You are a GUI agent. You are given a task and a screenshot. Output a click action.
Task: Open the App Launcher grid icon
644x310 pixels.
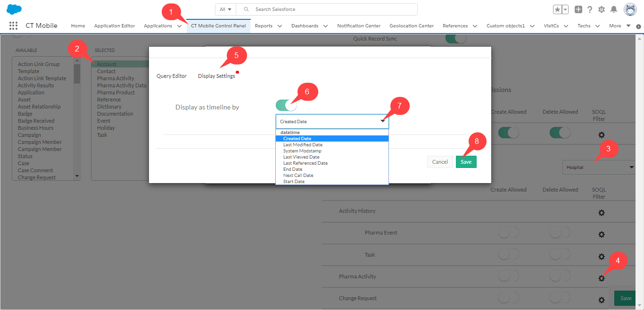(x=13, y=26)
